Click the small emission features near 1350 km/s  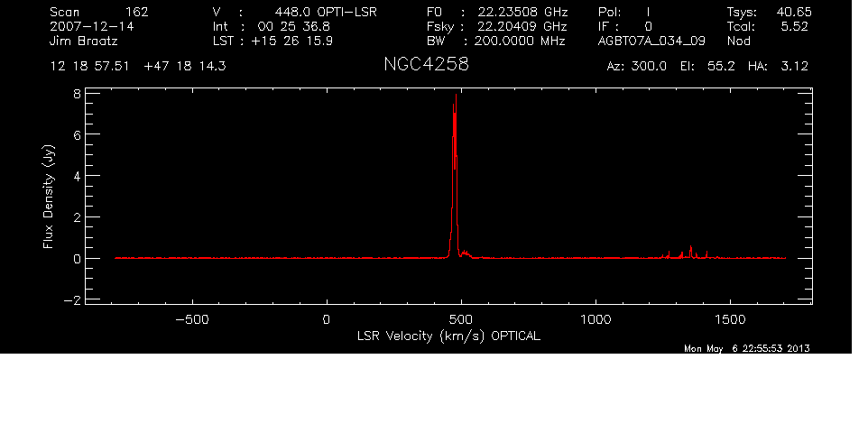point(690,252)
